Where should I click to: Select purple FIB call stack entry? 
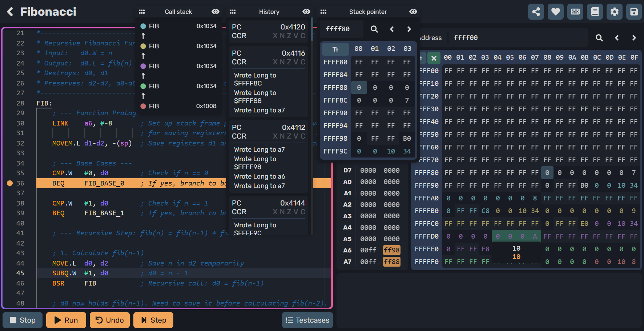pyautogui.click(x=178, y=66)
